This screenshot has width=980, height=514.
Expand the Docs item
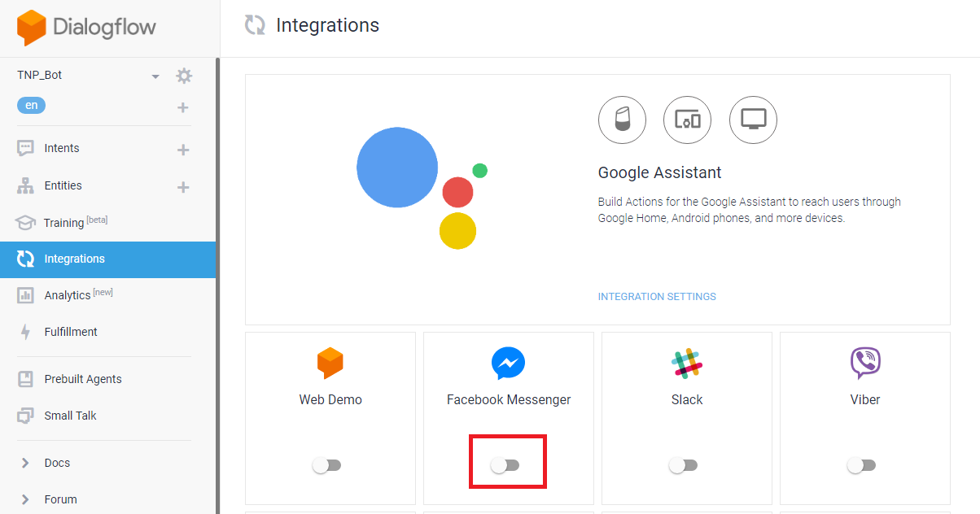click(57, 463)
